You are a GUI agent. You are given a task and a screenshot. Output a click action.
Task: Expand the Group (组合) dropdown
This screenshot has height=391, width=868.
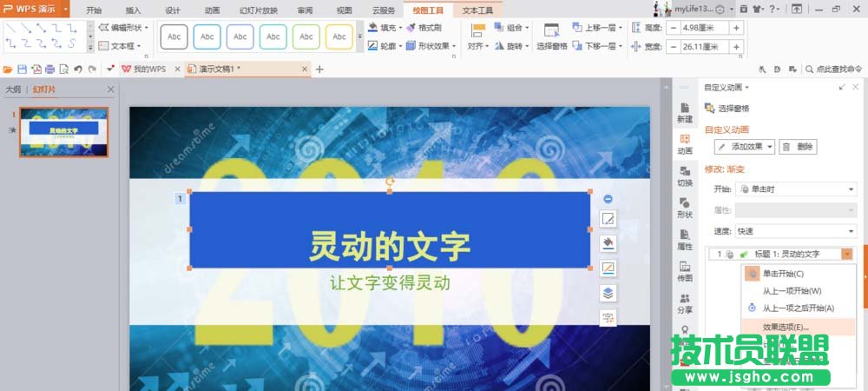click(x=527, y=27)
